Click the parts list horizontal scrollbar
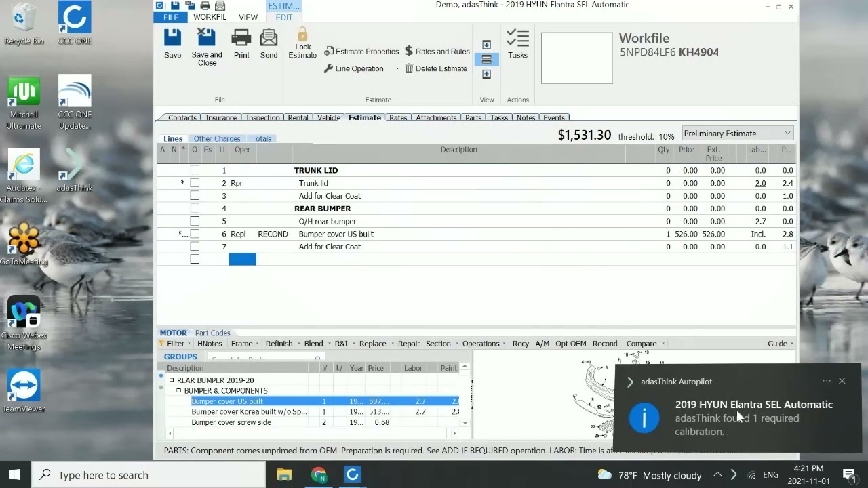868x488 pixels. [x=312, y=433]
